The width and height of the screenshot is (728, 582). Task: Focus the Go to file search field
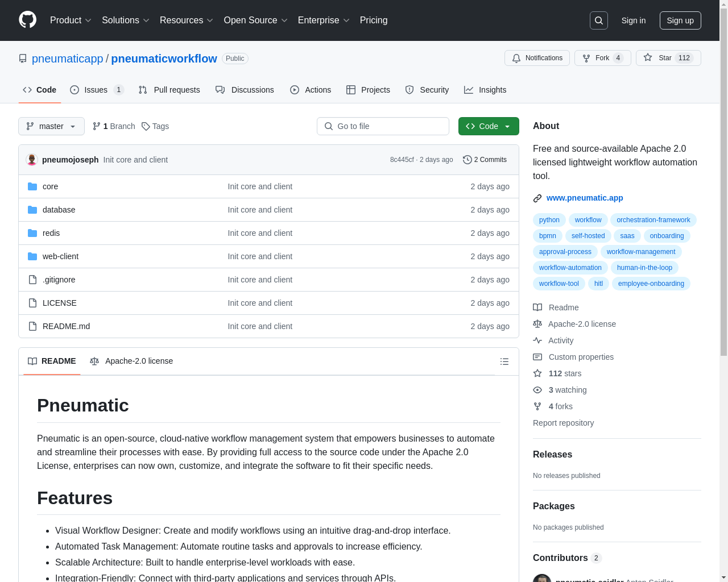click(383, 126)
